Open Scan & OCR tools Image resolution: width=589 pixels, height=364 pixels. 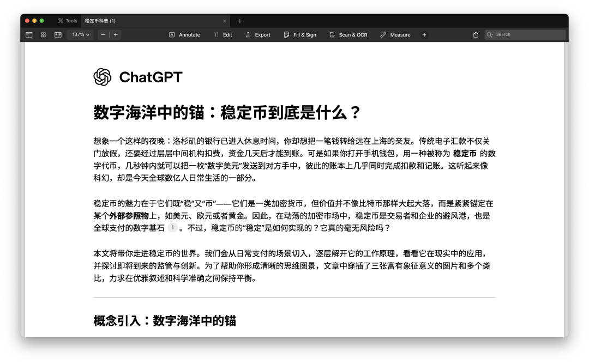click(348, 35)
